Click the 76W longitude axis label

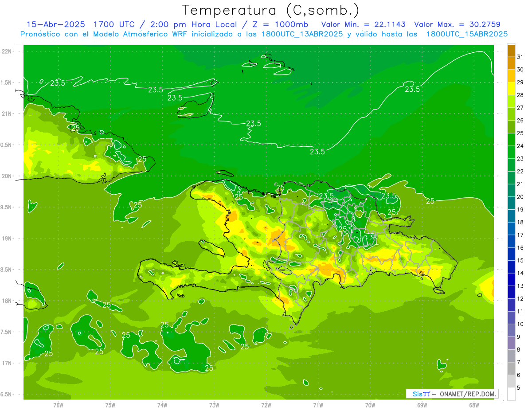pyautogui.click(x=58, y=405)
